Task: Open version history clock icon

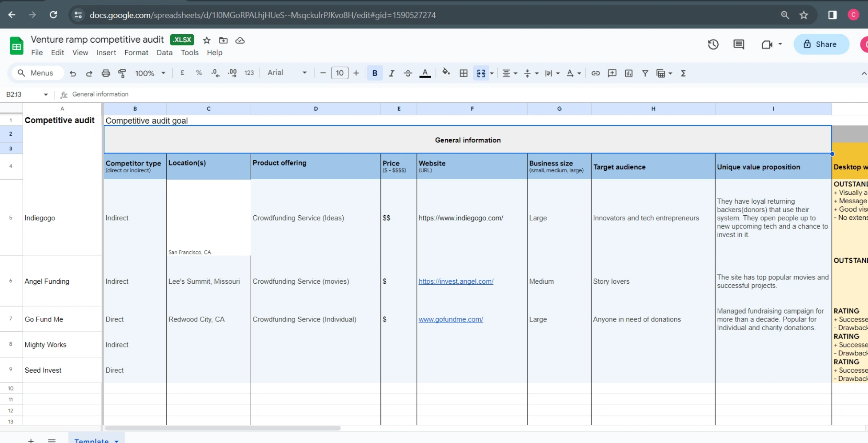Action: point(713,44)
